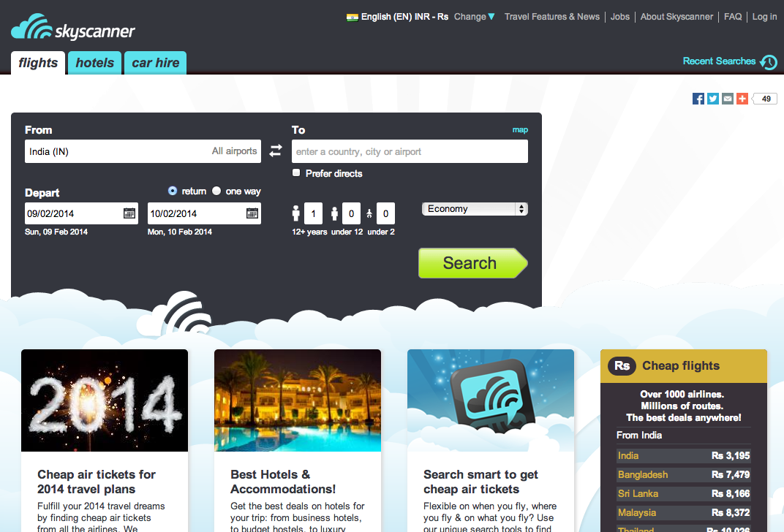Viewport: 784px width, 532px height.
Task: Switch to the car hire tab
Action: 156,63
